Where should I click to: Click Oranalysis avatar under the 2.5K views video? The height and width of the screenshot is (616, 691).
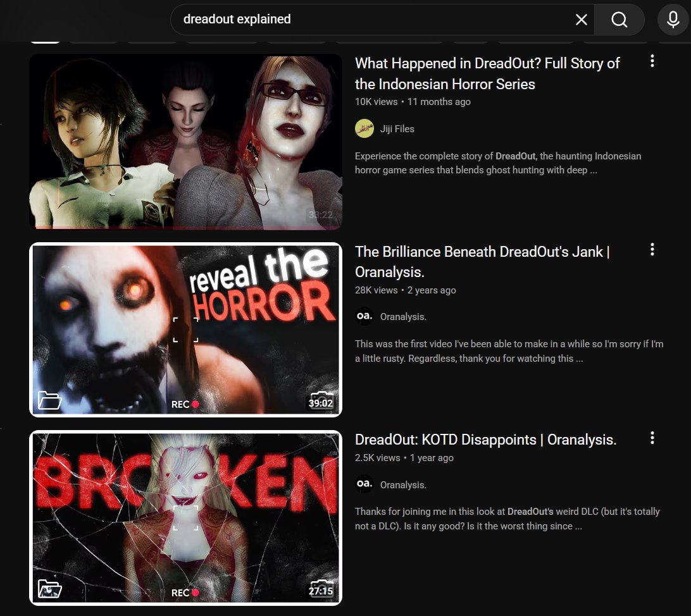tap(364, 484)
